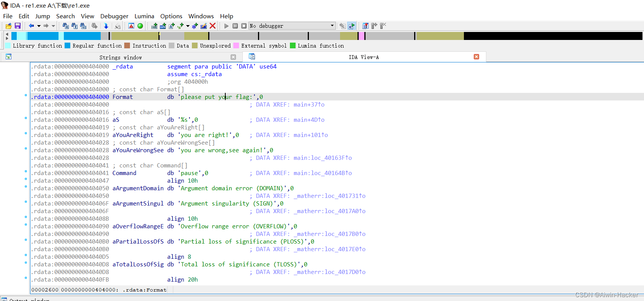This screenshot has height=301, width=644.
Task: Open dropdown next to the S structure icon
Action: 188,26
